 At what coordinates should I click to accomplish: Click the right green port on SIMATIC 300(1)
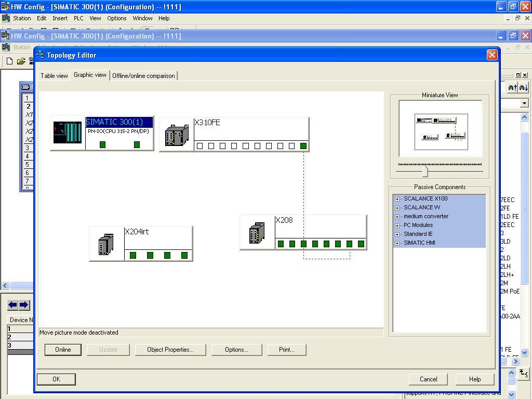[x=137, y=144]
